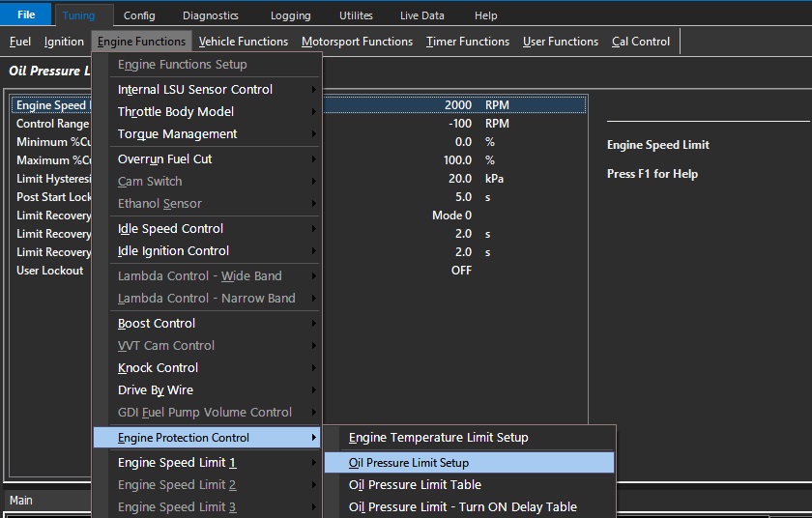Open the Drive By Wire submenu

click(156, 390)
